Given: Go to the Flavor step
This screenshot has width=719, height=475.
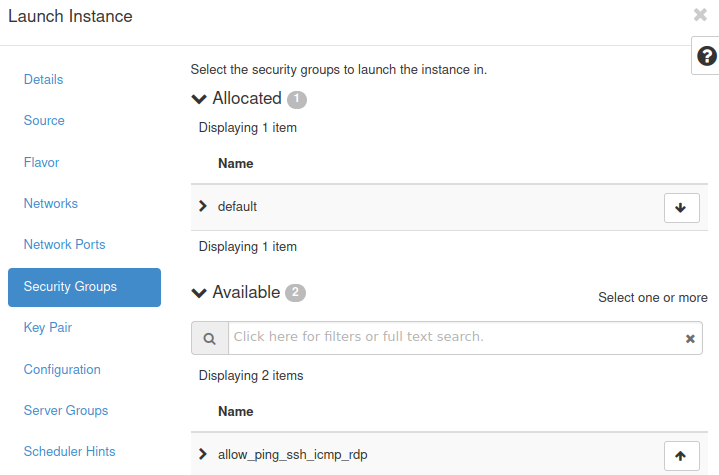Looking at the screenshot, I should click(41, 162).
